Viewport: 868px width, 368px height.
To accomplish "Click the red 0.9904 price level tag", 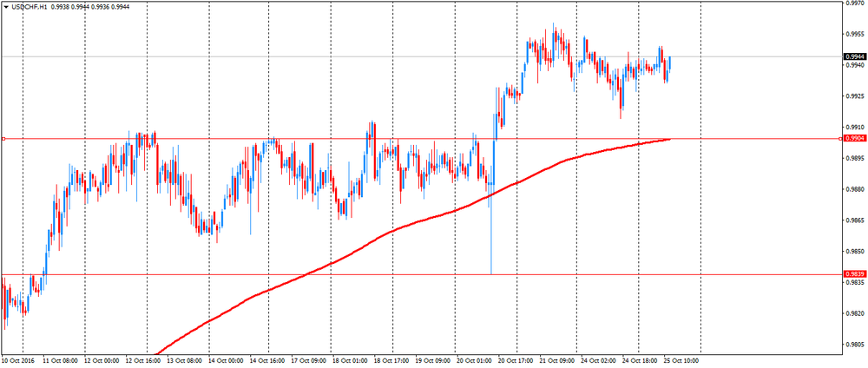I will pos(852,138).
